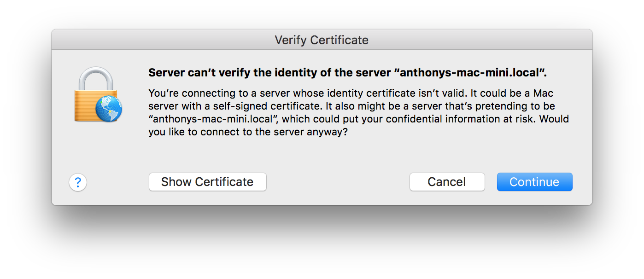Image resolution: width=644 pixels, height=279 pixels.
Task: Click the bold heading about server identity
Action: click(276, 73)
